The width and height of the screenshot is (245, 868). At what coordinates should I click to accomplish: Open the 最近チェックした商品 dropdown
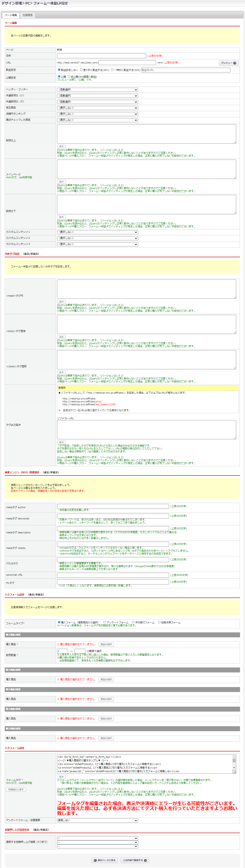coord(98,120)
